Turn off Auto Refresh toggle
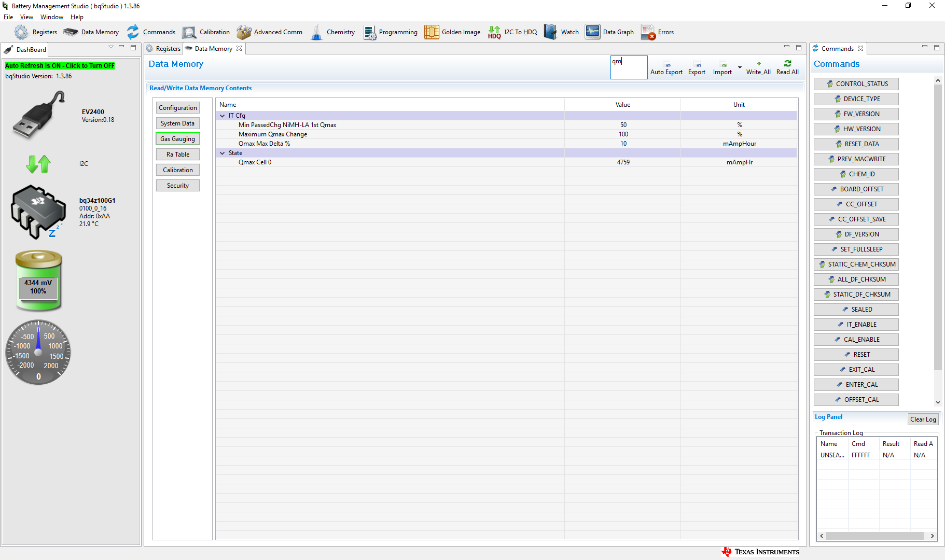Viewport: 945px width, 560px height. pyautogui.click(x=60, y=66)
